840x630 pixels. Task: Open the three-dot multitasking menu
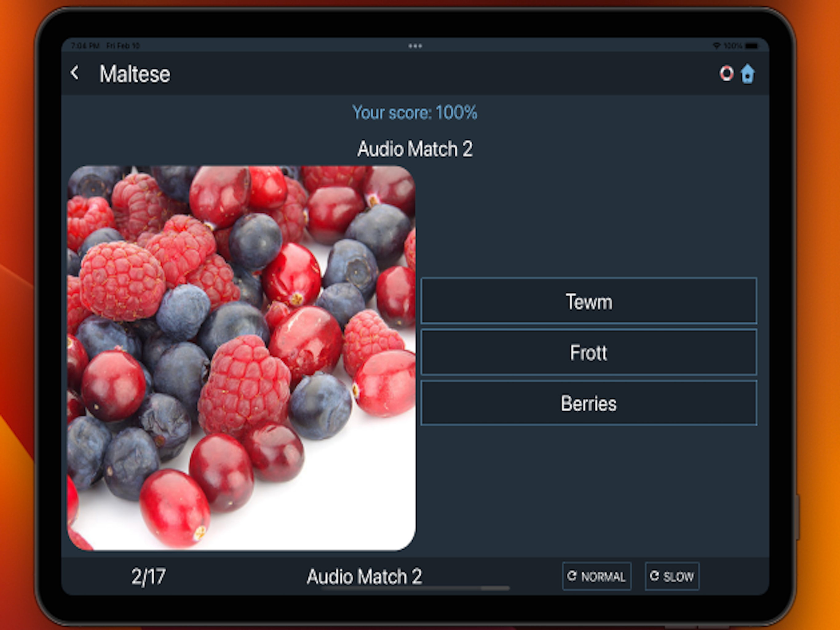coord(415,46)
